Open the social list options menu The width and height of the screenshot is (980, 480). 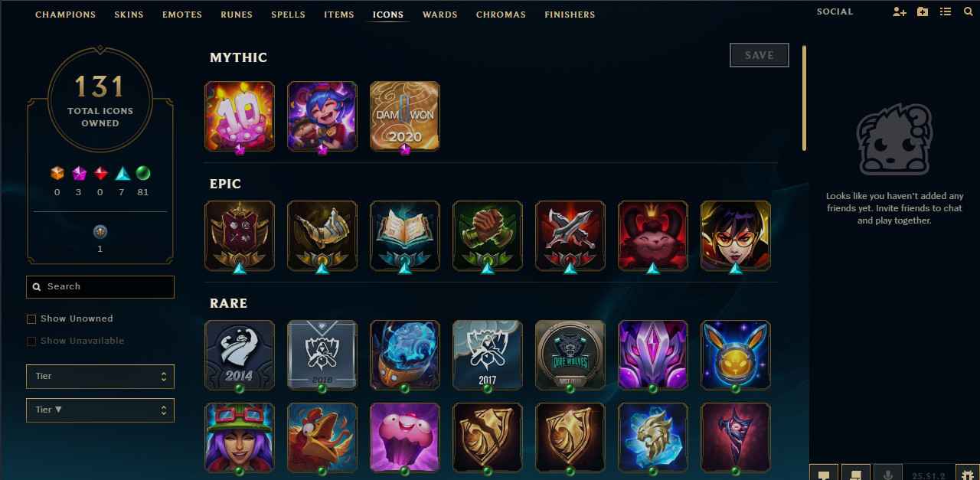[946, 12]
